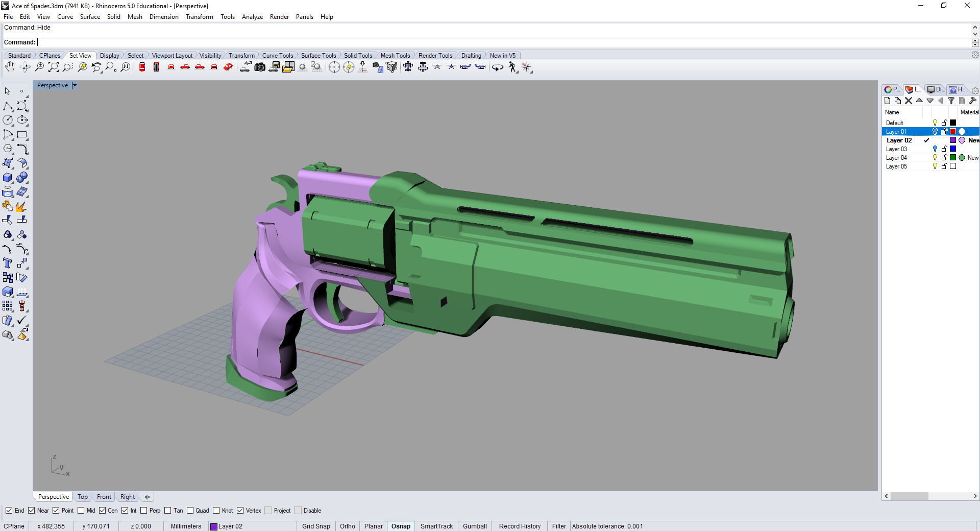Enable the Mid osnap checkbox
The width and height of the screenshot is (980, 531).
coord(81,511)
